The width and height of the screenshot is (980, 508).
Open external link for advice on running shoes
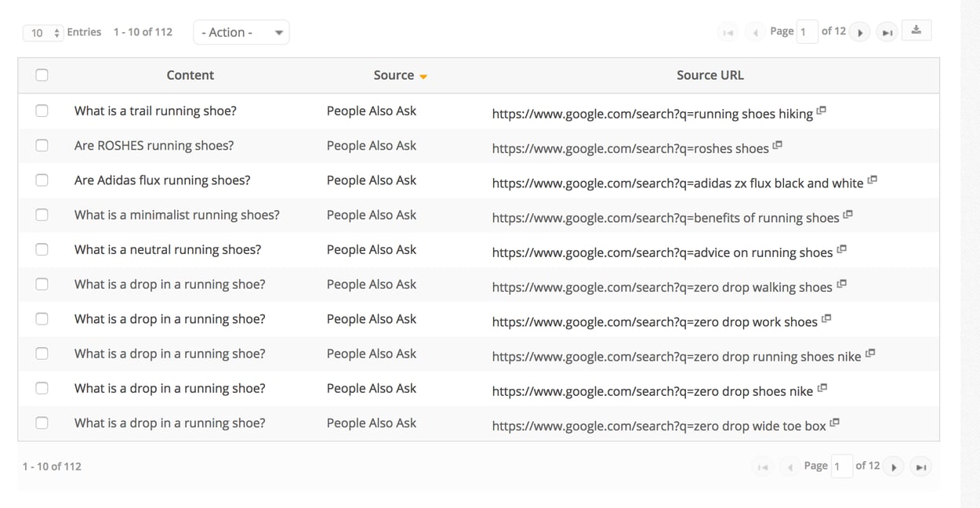[841, 249]
